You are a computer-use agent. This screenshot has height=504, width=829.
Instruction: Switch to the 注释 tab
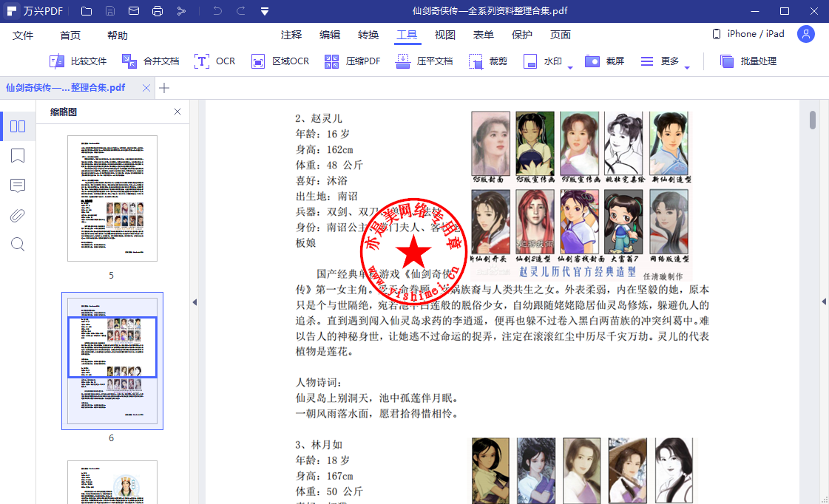(291, 35)
